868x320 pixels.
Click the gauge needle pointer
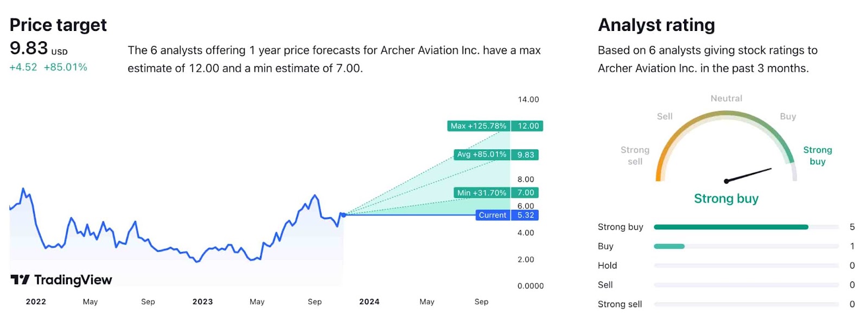point(748,175)
